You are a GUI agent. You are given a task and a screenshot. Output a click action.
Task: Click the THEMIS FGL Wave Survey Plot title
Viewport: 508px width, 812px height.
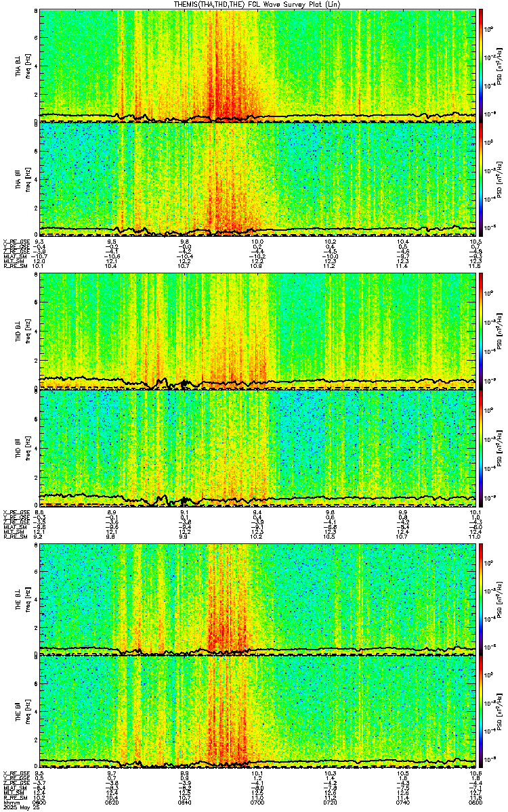(259, 4)
